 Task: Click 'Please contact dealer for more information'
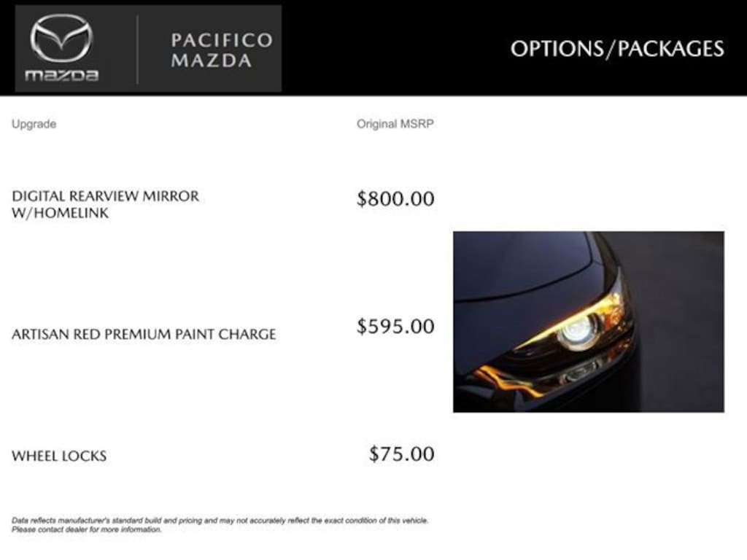86,530
